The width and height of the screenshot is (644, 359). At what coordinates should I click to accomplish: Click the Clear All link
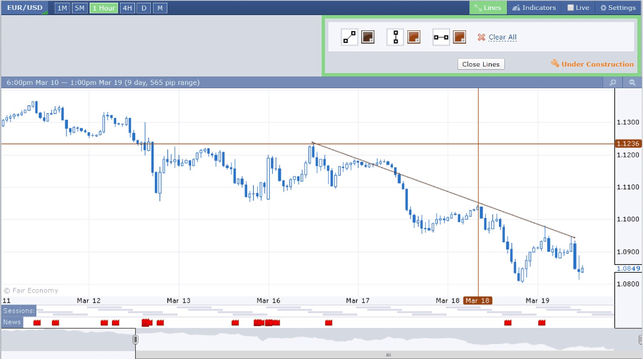[502, 38]
